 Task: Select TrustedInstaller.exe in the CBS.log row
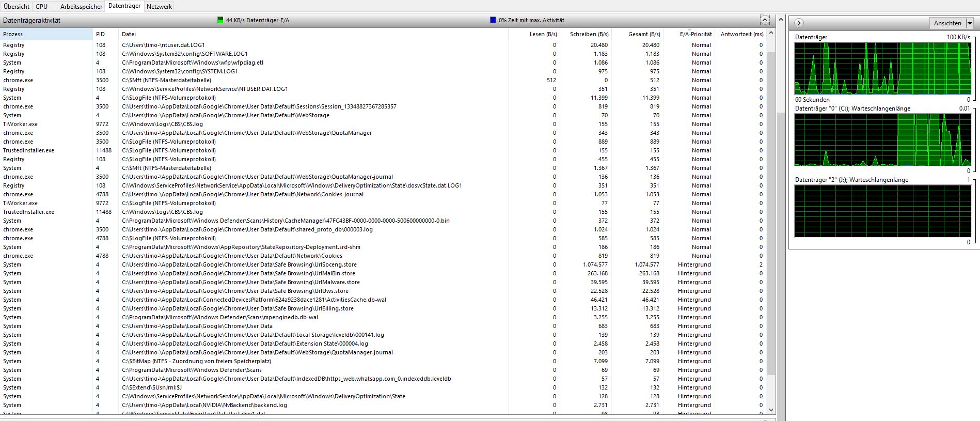[x=28, y=212]
